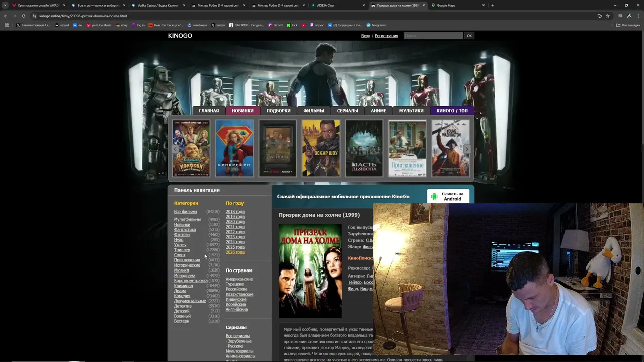Image resolution: width=644 pixels, height=362 pixels.
Task: Open the browser profile avatar icon
Action: [629, 16]
